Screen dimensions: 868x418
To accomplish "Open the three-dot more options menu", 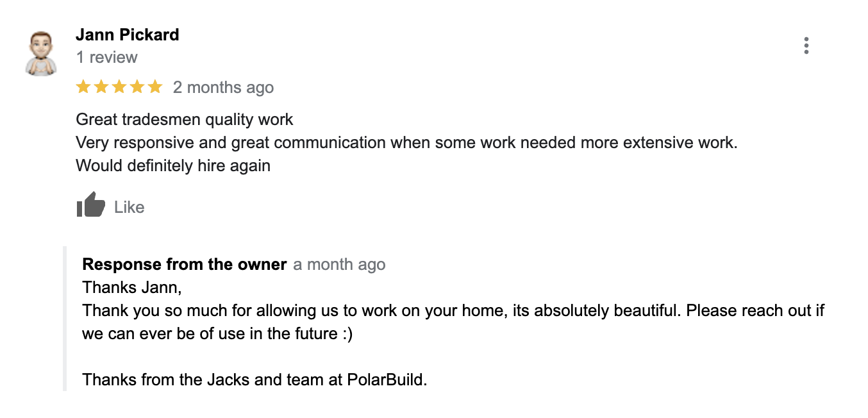I will (x=806, y=46).
